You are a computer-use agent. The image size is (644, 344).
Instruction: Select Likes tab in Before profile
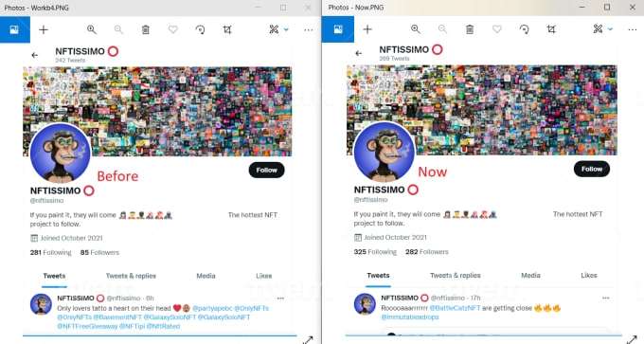pos(263,276)
